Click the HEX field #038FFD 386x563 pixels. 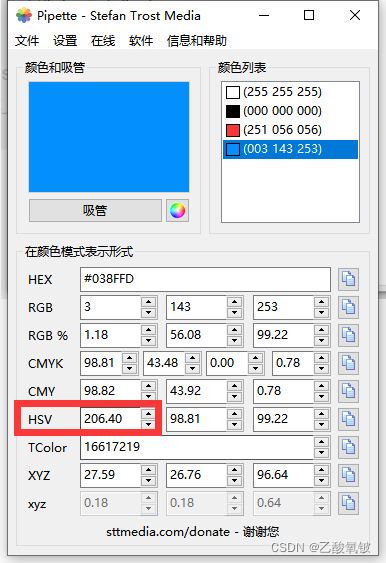click(205, 279)
